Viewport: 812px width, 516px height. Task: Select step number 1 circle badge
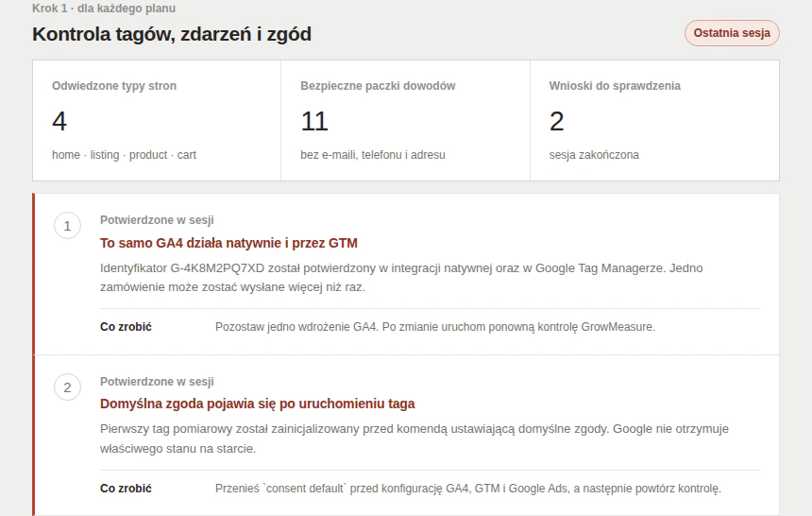coord(67,226)
